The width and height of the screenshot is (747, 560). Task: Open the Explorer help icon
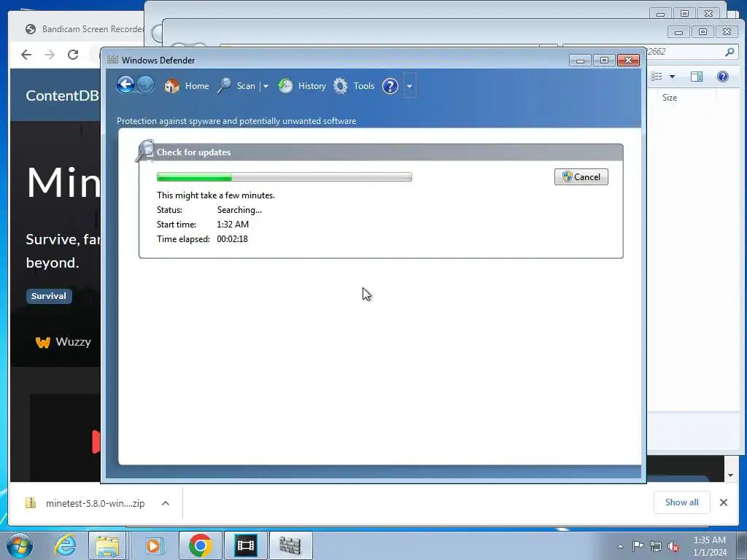pos(722,76)
